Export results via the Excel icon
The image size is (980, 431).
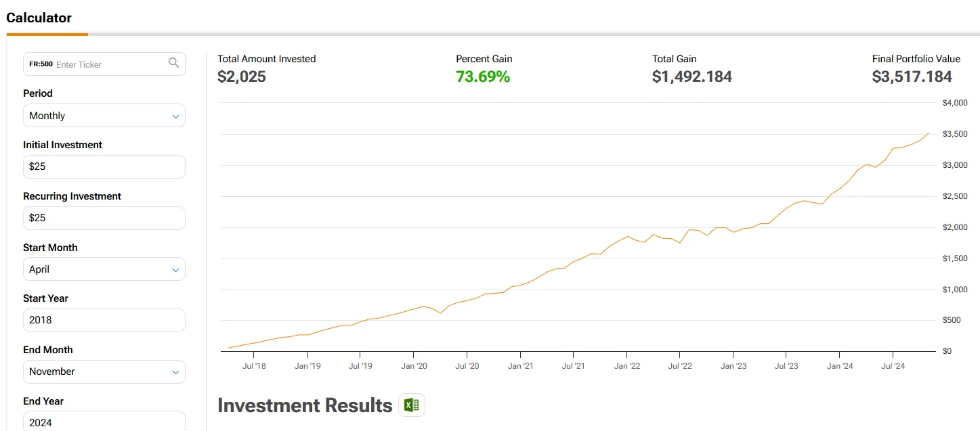pos(411,405)
